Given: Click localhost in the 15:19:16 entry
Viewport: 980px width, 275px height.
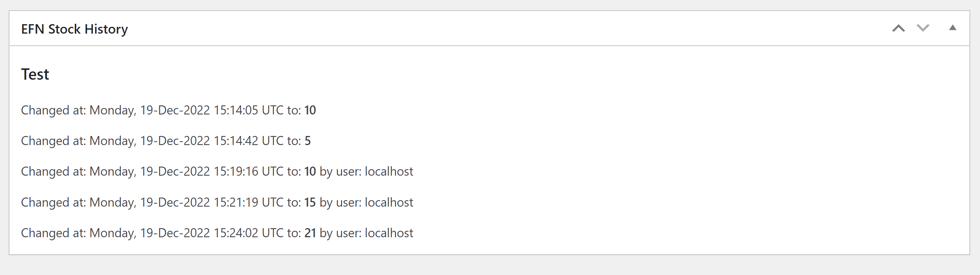Looking at the screenshot, I should 389,172.
